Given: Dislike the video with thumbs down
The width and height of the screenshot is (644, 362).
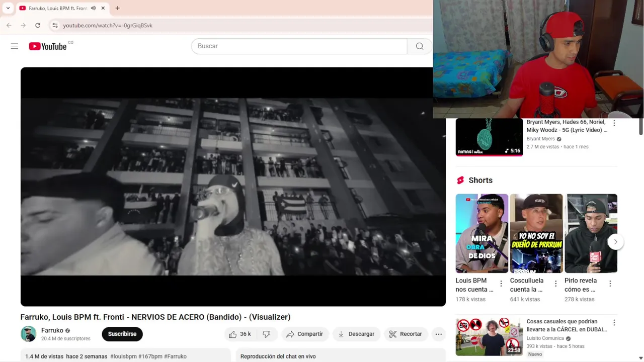Looking at the screenshot, I should 267,334.
